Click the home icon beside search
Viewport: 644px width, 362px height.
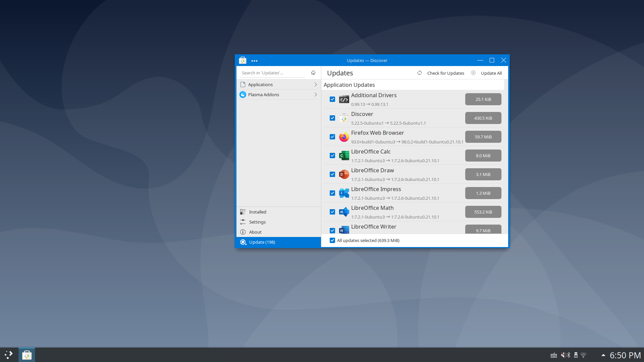coord(313,73)
